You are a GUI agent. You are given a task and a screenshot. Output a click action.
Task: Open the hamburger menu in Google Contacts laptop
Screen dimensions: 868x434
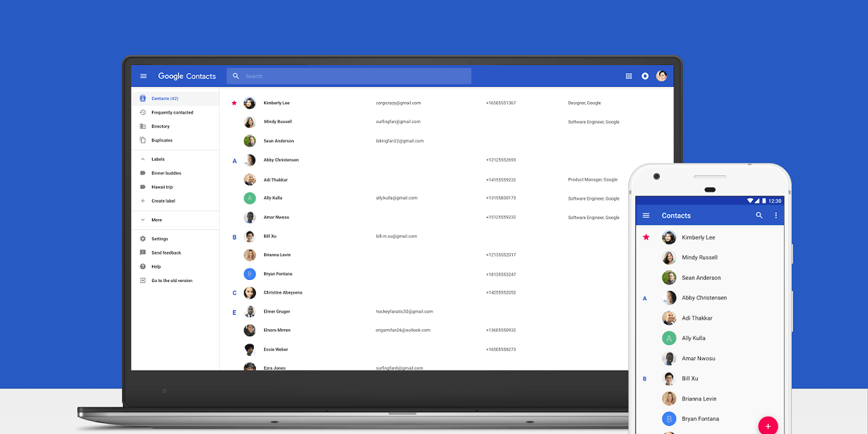click(143, 76)
